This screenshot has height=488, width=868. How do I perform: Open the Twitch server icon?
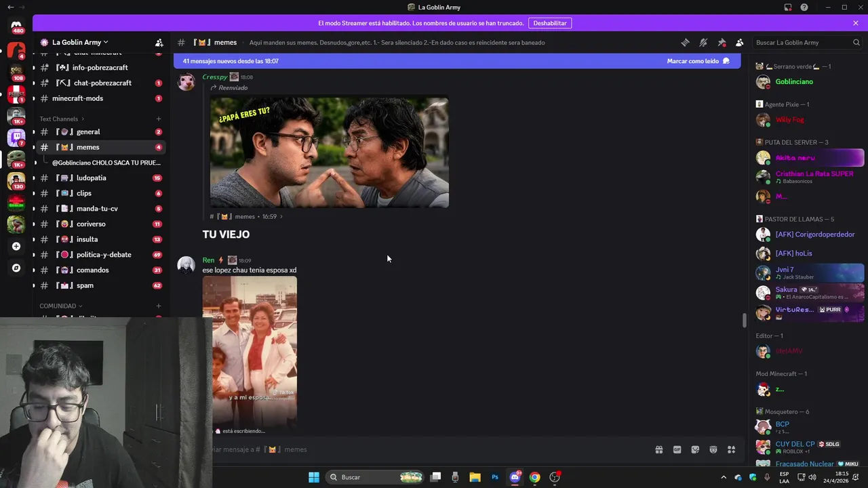point(16,137)
